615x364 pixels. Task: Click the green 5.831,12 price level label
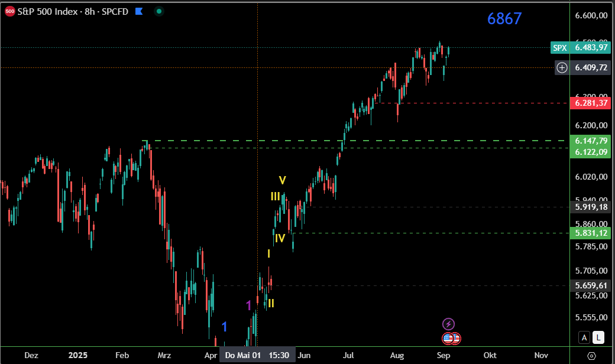[x=591, y=233]
